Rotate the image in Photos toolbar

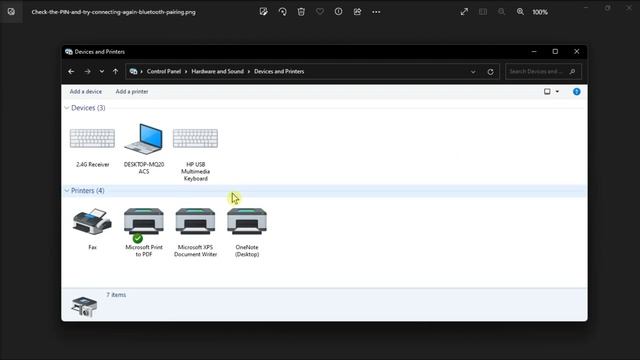click(282, 12)
